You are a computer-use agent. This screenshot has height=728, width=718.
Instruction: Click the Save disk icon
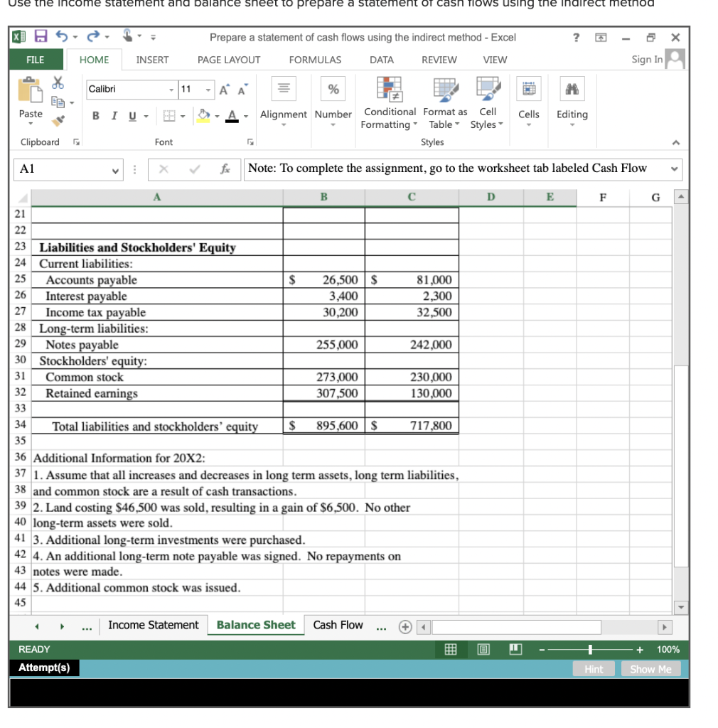click(x=41, y=36)
